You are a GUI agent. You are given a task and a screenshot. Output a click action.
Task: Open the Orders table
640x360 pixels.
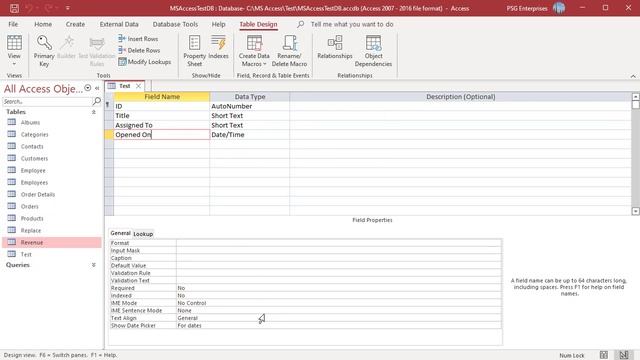click(x=29, y=207)
